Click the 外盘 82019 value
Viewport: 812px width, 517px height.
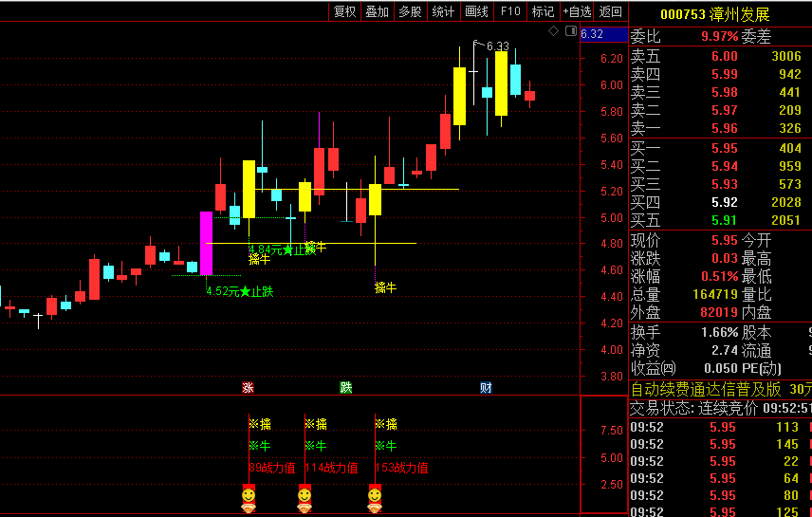719,312
